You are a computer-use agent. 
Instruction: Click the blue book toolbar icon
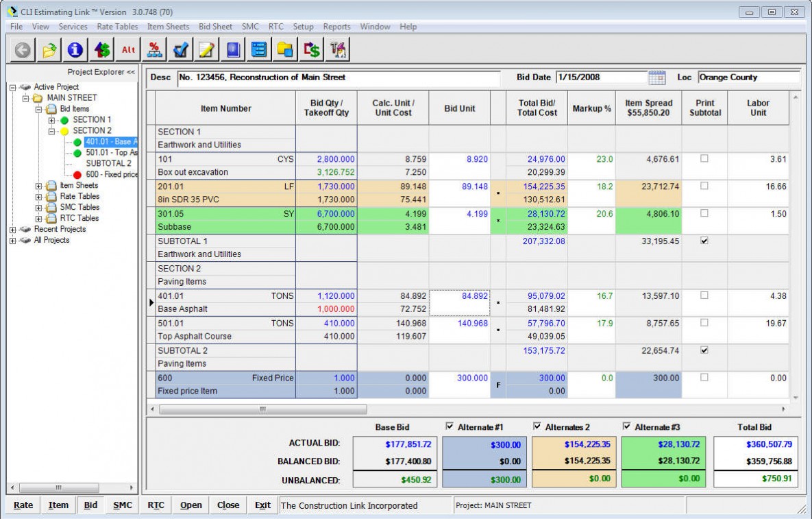233,50
